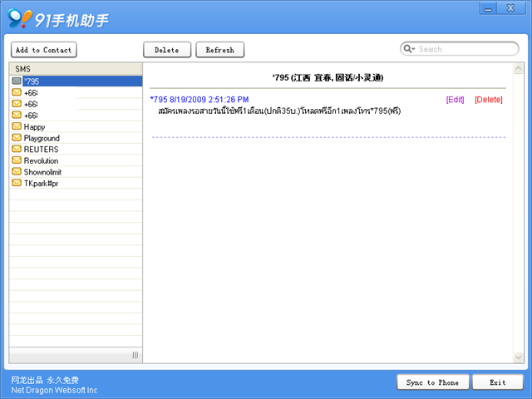532x399 pixels.
Task: Click envelope icon beside Revolution
Action: point(17,160)
